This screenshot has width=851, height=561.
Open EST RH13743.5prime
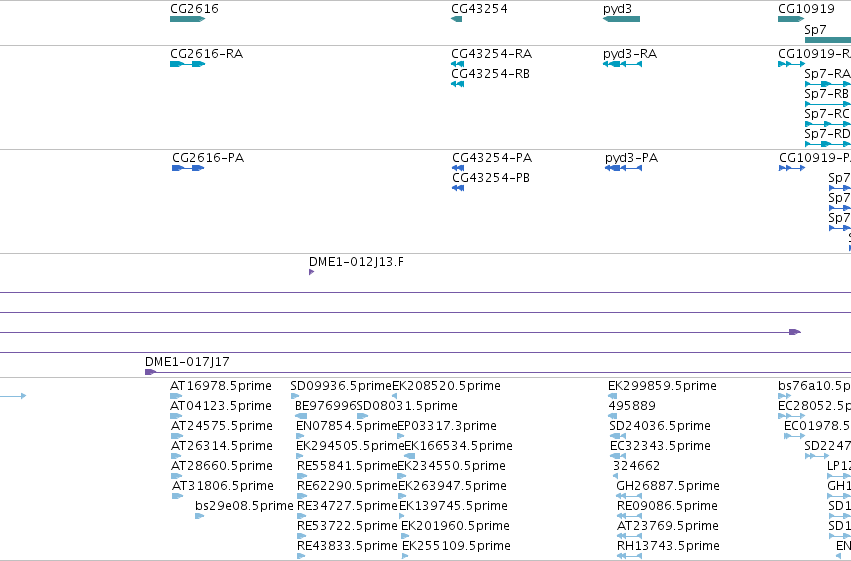pos(669,546)
